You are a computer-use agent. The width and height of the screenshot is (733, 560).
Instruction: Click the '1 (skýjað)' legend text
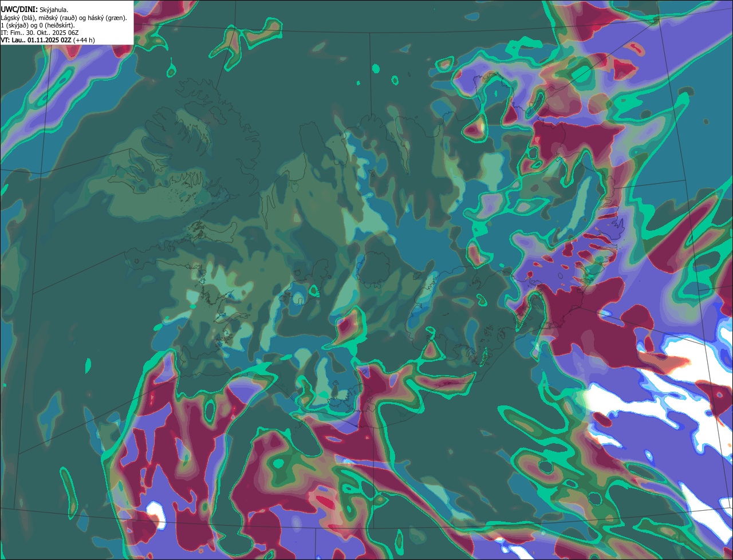tap(15, 25)
